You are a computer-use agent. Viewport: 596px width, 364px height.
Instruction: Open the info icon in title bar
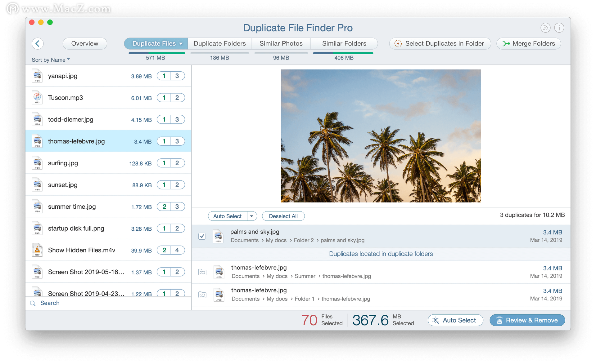pyautogui.click(x=559, y=28)
